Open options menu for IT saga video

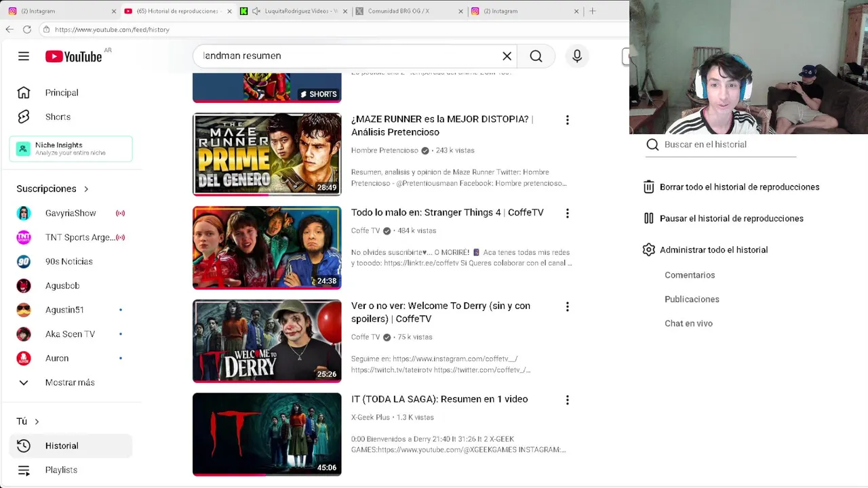(568, 400)
